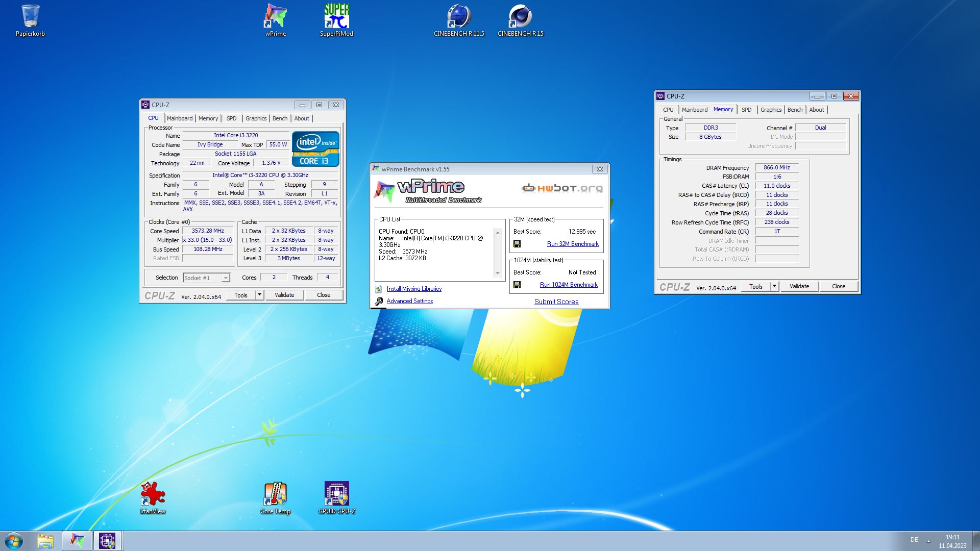Click the wPrime title bar icon

coord(376,169)
